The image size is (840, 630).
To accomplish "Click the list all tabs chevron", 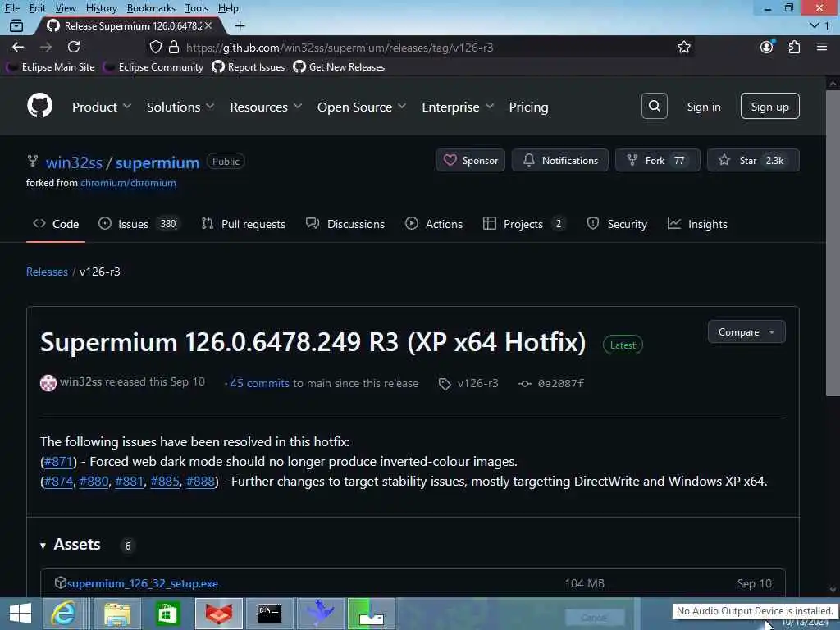I will (815, 25).
